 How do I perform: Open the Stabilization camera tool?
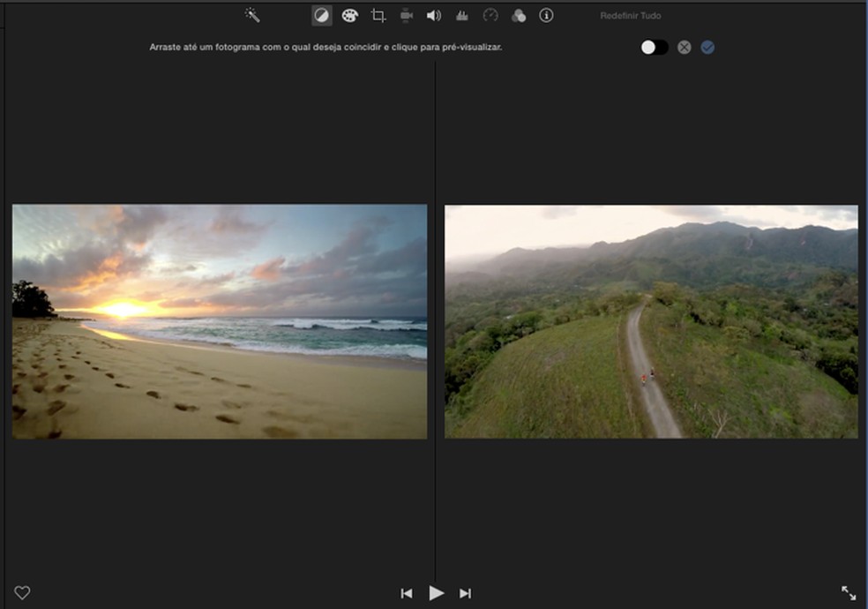(407, 15)
